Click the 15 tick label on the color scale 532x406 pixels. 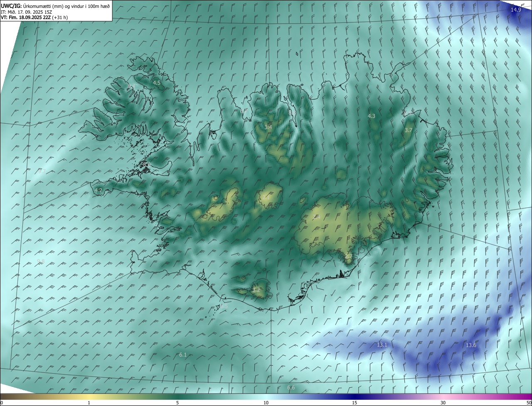355,403
